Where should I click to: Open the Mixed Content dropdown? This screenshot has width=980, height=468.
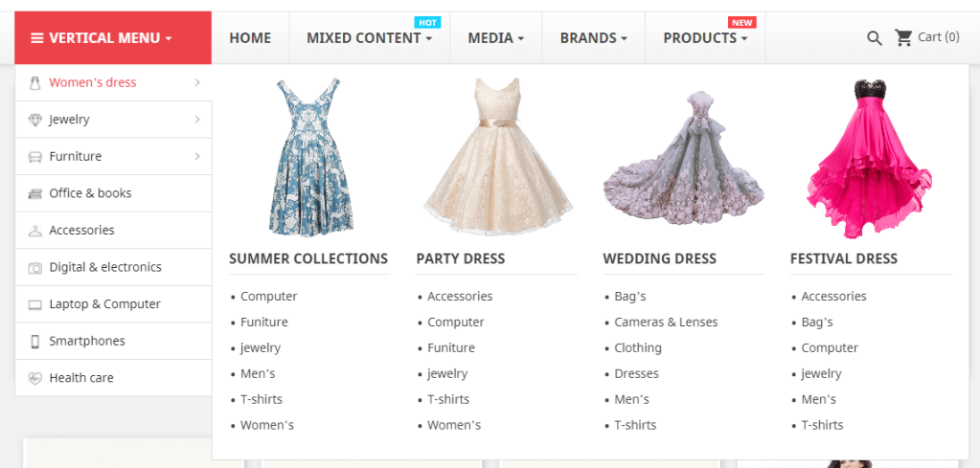369,38
